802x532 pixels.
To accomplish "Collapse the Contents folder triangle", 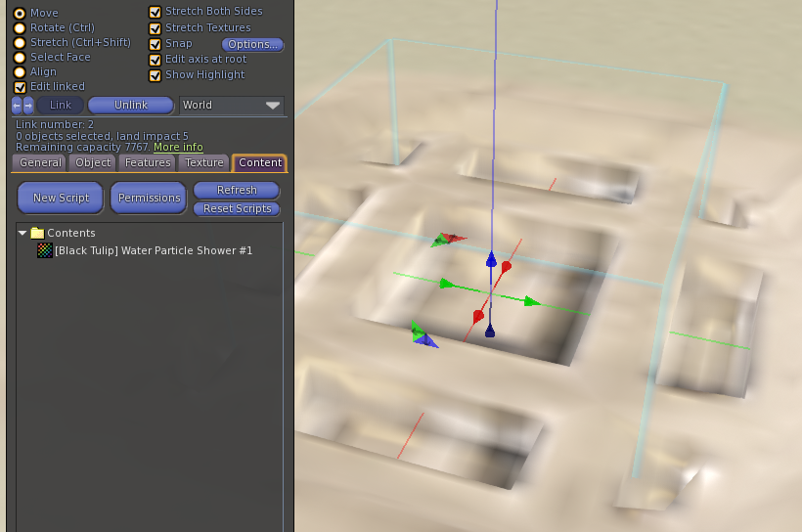I will point(22,233).
